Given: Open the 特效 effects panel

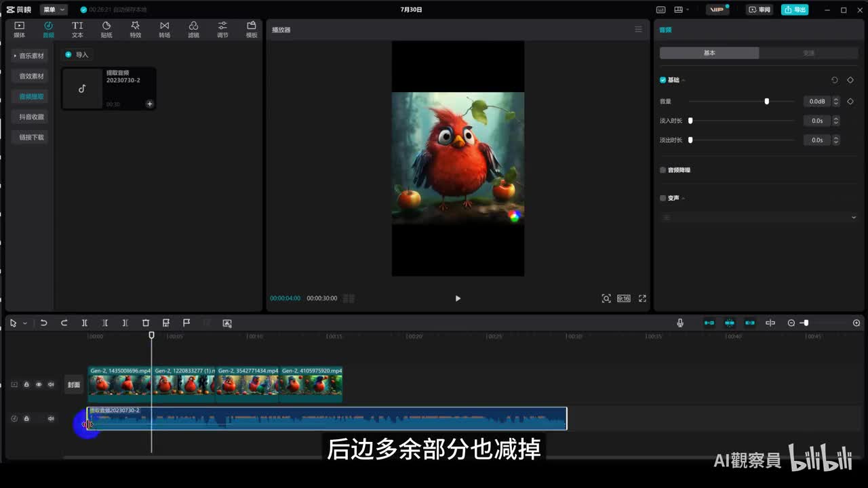Looking at the screenshot, I should [x=136, y=29].
